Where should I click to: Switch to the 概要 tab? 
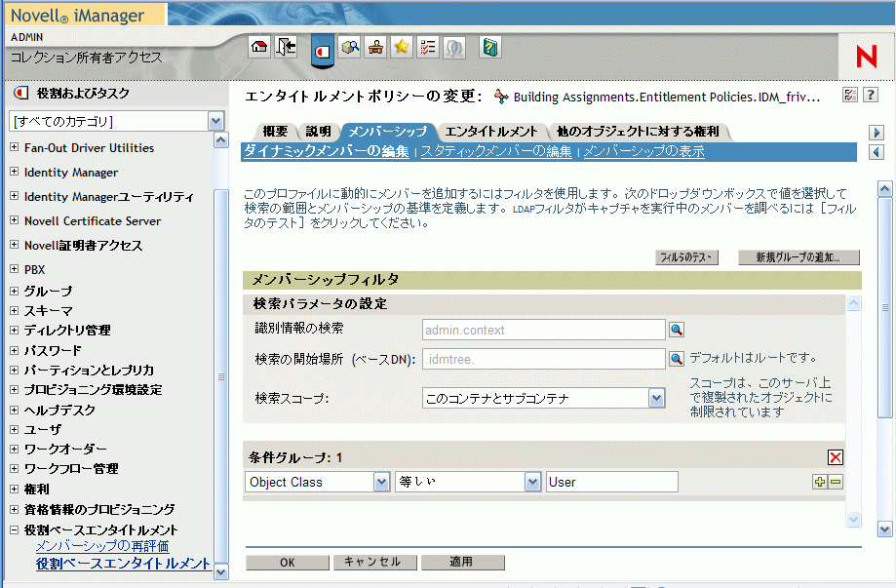click(275, 132)
